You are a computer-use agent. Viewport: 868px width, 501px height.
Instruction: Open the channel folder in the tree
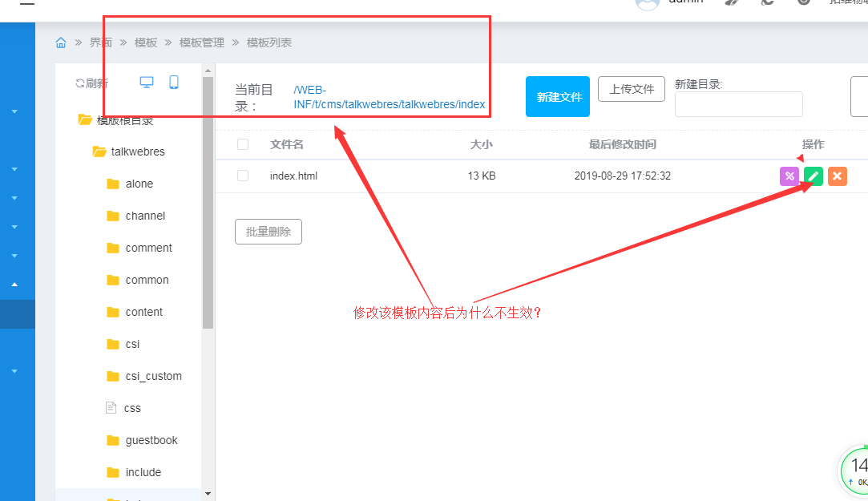(145, 216)
